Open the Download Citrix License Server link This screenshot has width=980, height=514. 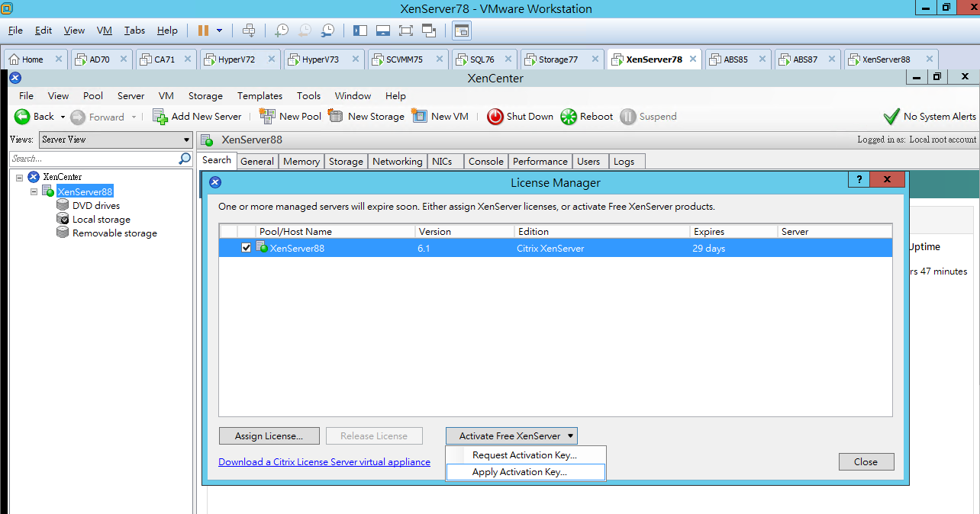coord(324,462)
